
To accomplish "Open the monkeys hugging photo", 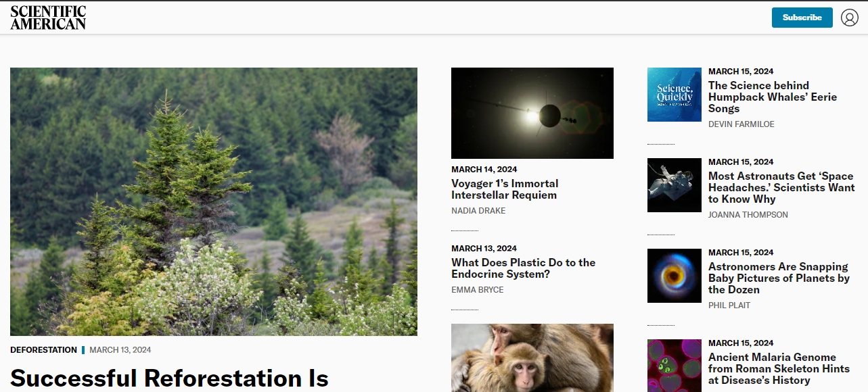I will pyautogui.click(x=532, y=358).
